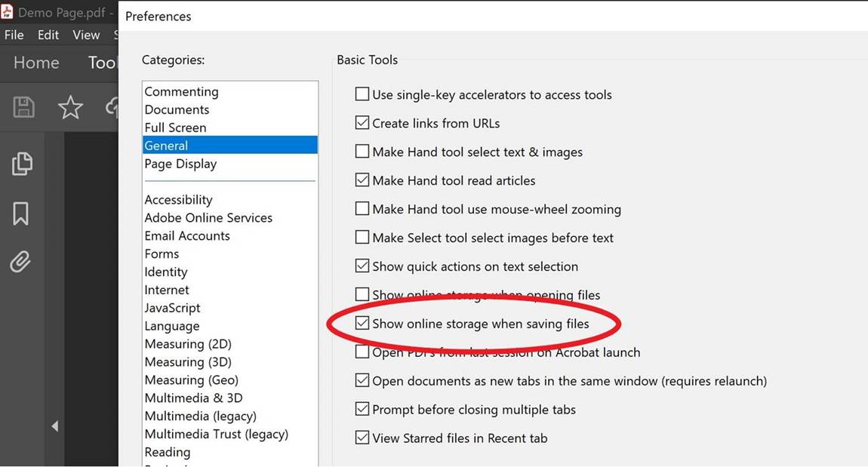Viewport: 868px width, 467px height.
Task: Open the Page Thumbnails panel icon
Action: pyautogui.click(x=22, y=163)
